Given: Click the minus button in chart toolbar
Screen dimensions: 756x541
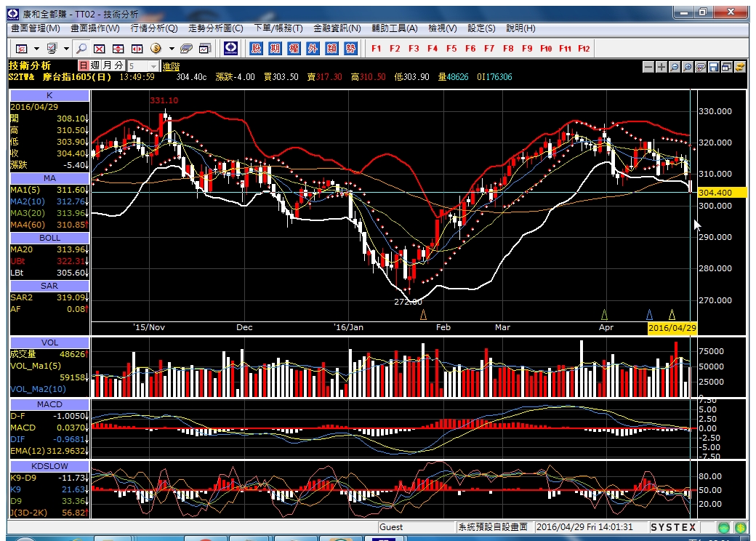Looking at the screenshot, I should (648, 67).
